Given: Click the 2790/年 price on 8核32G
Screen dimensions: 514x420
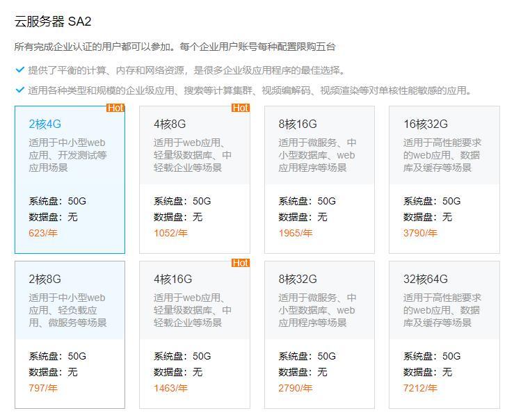Looking at the screenshot, I should click(296, 388).
